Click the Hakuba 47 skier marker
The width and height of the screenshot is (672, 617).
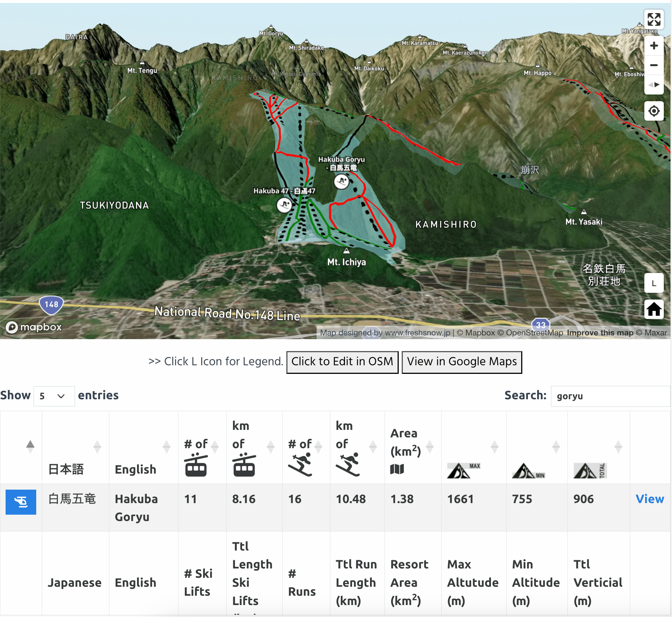point(284,205)
